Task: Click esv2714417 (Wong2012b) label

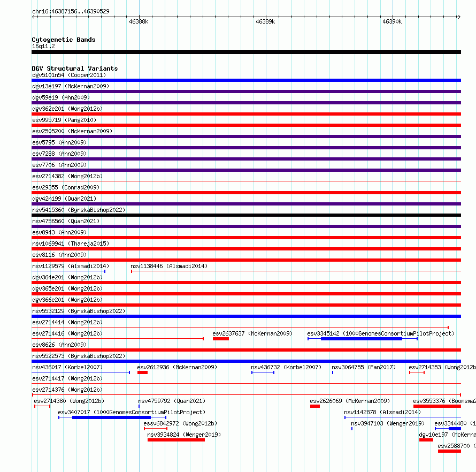Action: [67, 378]
